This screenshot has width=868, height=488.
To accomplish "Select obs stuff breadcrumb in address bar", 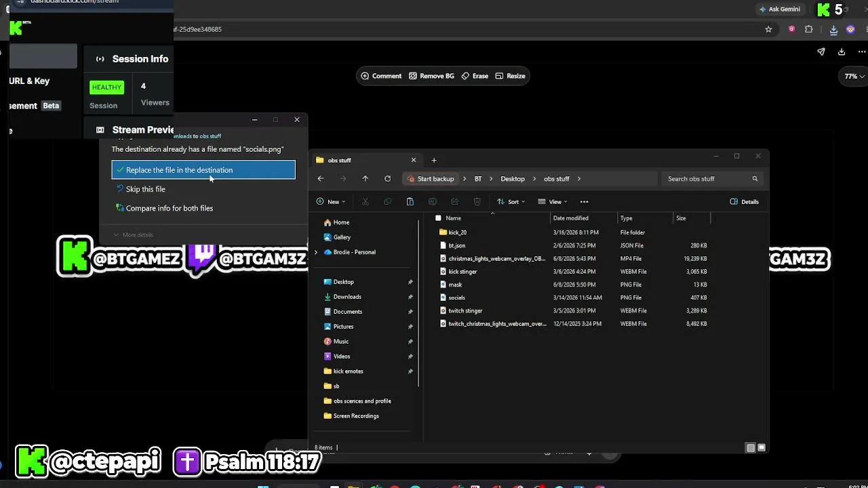I will tap(557, 179).
